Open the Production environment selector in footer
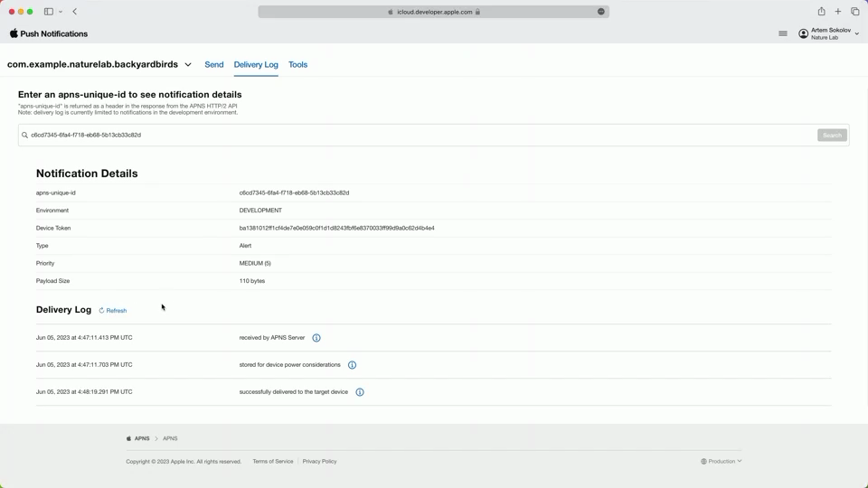The image size is (868, 488). tap(722, 461)
